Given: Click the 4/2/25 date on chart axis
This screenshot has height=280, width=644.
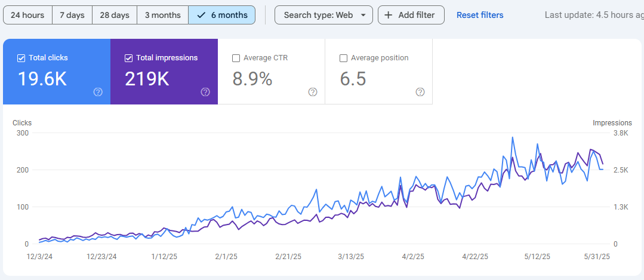Looking at the screenshot, I should pyautogui.click(x=413, y=257).
